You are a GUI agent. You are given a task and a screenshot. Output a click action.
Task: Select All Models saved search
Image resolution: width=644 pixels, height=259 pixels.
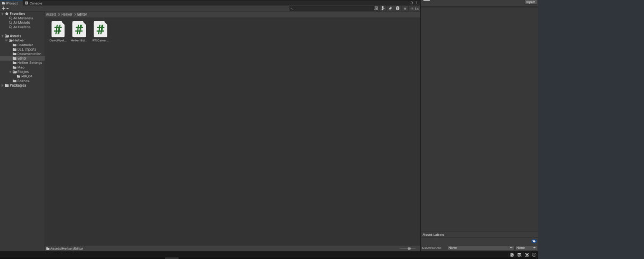[19, 23]
